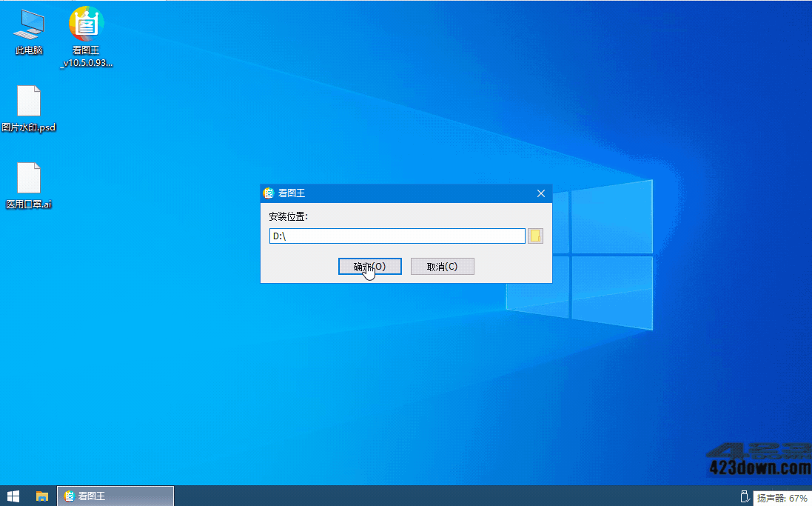
Task: Click the 看图王 taskbar button
Action: [115, 496]
